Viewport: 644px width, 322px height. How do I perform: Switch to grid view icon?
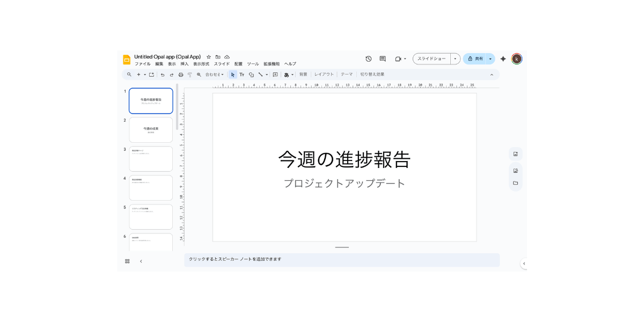pos(127,261)
